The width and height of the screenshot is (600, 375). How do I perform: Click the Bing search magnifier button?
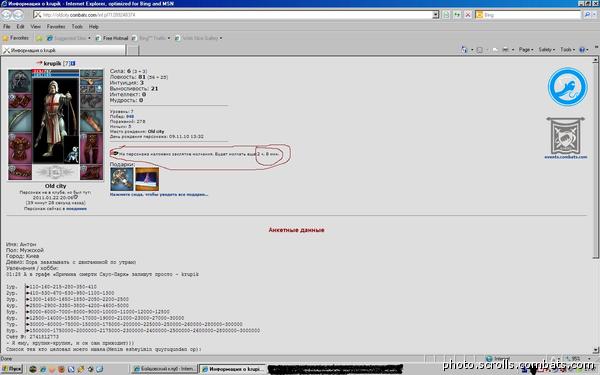(x=587, y=15)
